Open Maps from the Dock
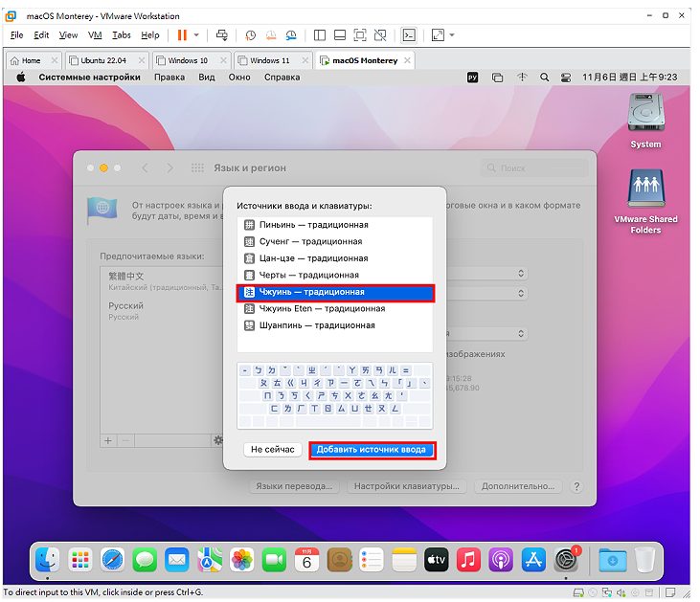Screen dimensions: 700x602 [210, 560]
